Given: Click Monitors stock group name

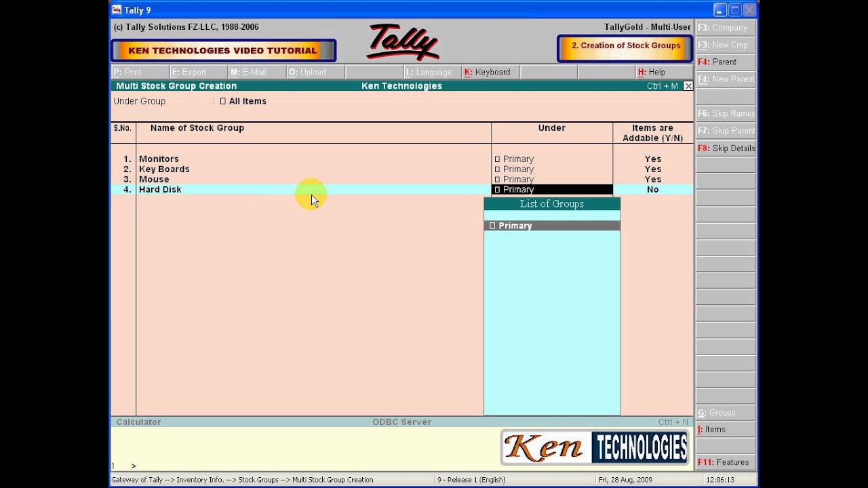Looking at the screenshot, I should (159, 159).
